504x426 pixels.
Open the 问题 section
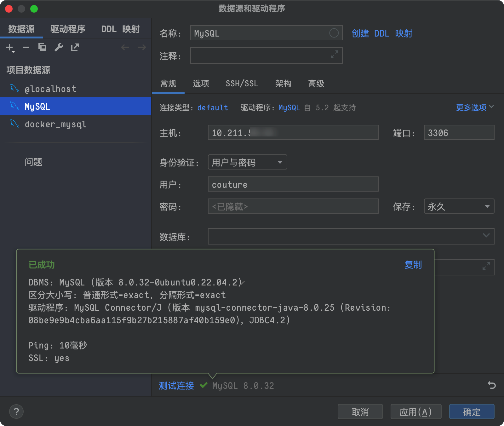point(33,162)
